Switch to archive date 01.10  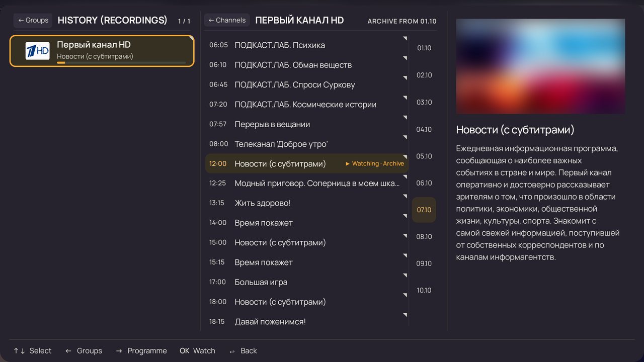tap(424, 48)
